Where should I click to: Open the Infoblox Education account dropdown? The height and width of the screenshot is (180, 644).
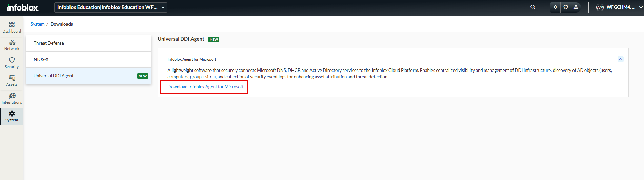[111, 7]
